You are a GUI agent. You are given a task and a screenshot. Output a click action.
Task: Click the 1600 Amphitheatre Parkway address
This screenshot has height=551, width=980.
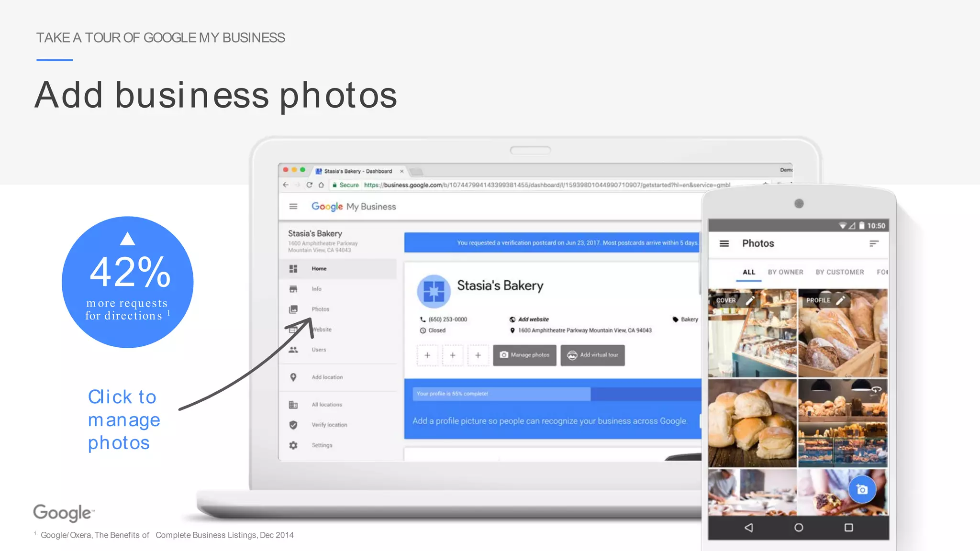point(585,331)
